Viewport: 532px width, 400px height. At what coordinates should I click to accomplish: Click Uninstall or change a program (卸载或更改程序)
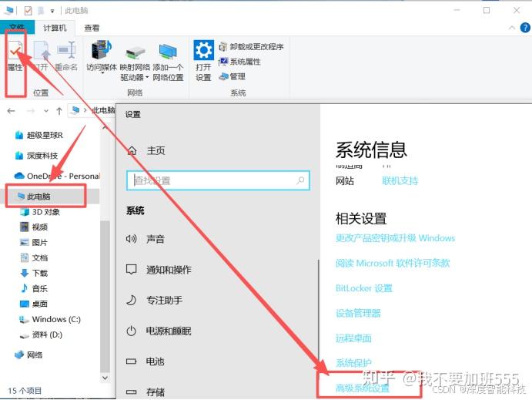251,46
